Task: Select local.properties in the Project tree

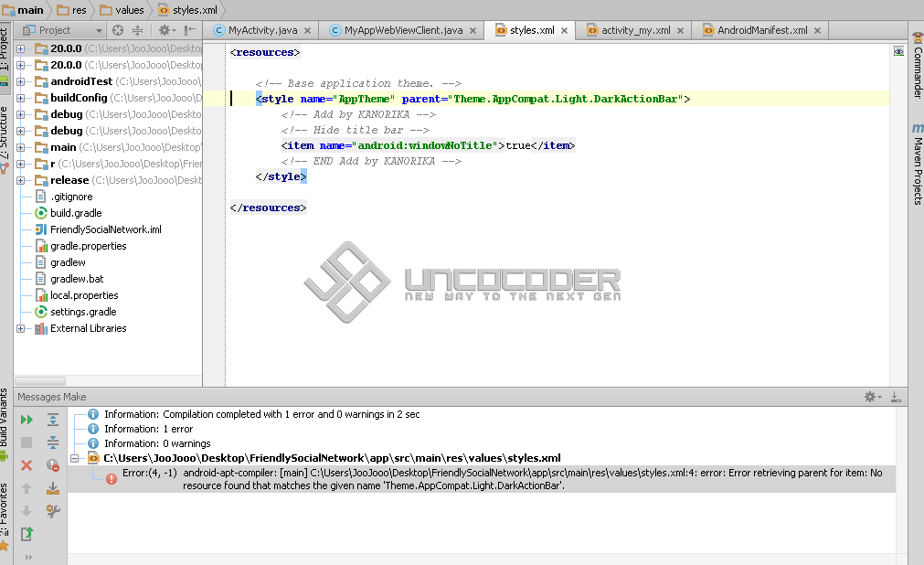Action: coord(84,295)
